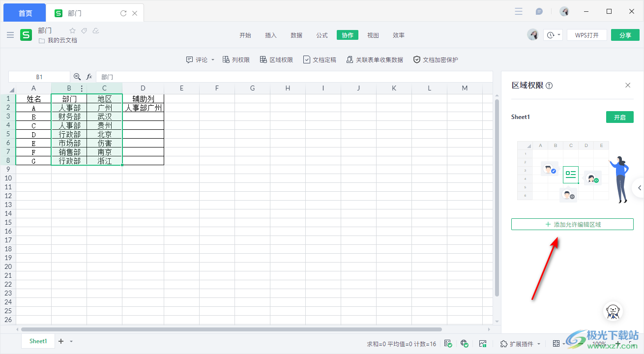
Task: Open the 公式 ribbon tab
Action: tap(322, 35)
